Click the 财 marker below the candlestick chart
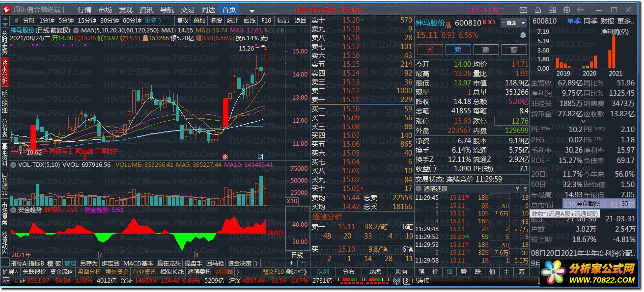644x292 pixels. click(260, 157)
